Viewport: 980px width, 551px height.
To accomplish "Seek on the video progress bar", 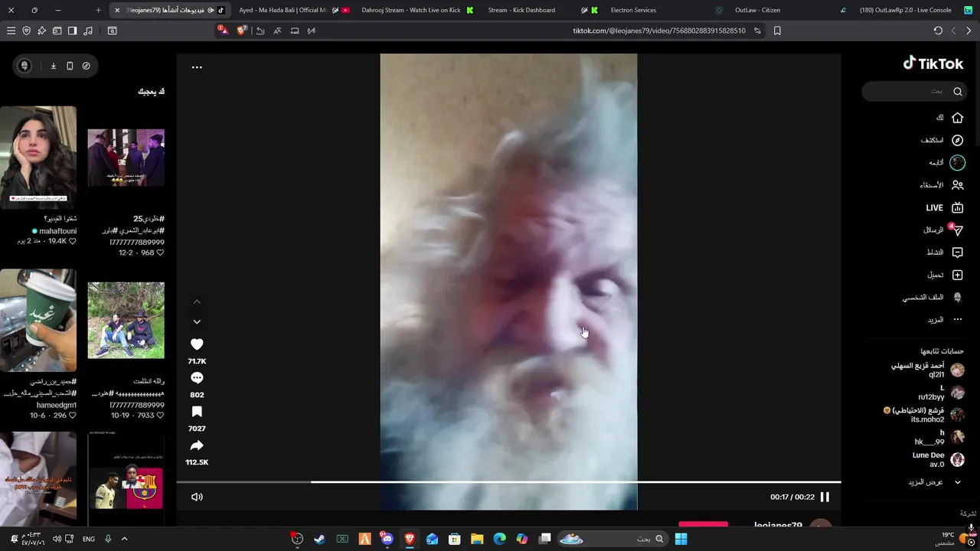I will pos(508,482).
